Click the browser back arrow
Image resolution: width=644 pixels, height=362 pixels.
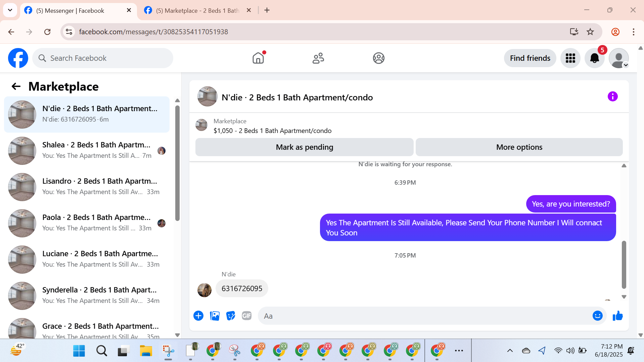11,32
